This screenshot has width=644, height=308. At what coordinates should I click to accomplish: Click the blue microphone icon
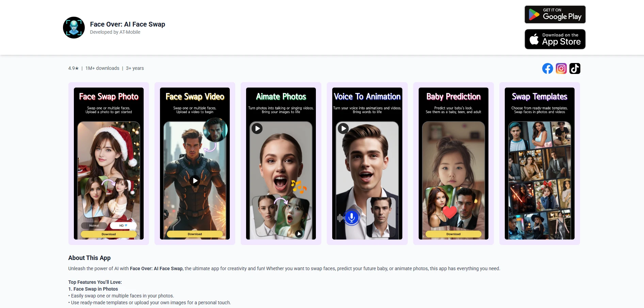click(x=352, y=217)
